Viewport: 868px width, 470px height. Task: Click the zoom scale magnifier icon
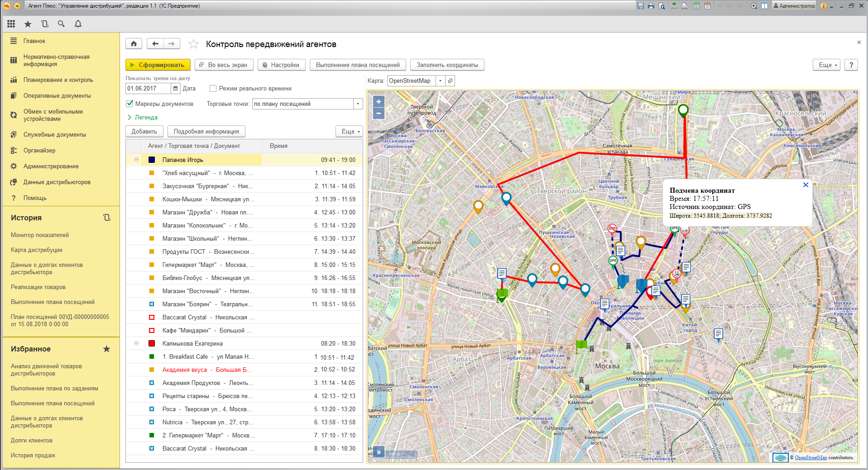pos(754,6)
